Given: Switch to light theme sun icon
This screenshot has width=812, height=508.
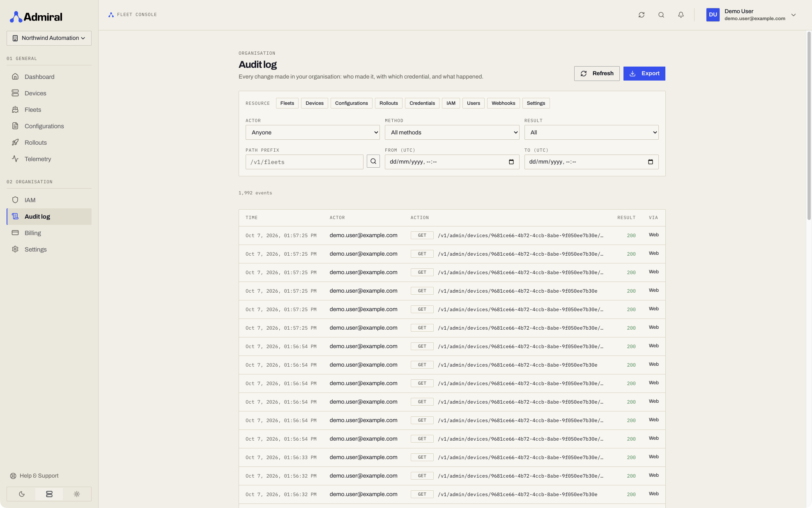Looking at the screenshot, I should click(x=77, y=494).
